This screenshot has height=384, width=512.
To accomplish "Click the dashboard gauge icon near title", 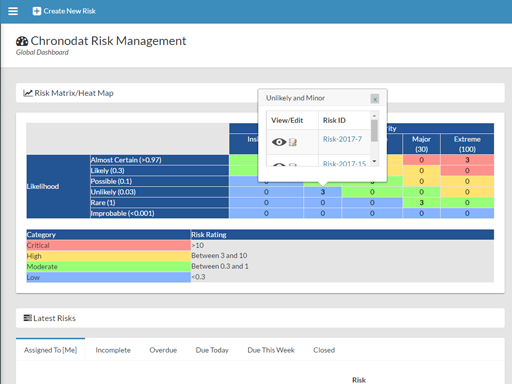I will pyautogui.click(x=22, y=41).
